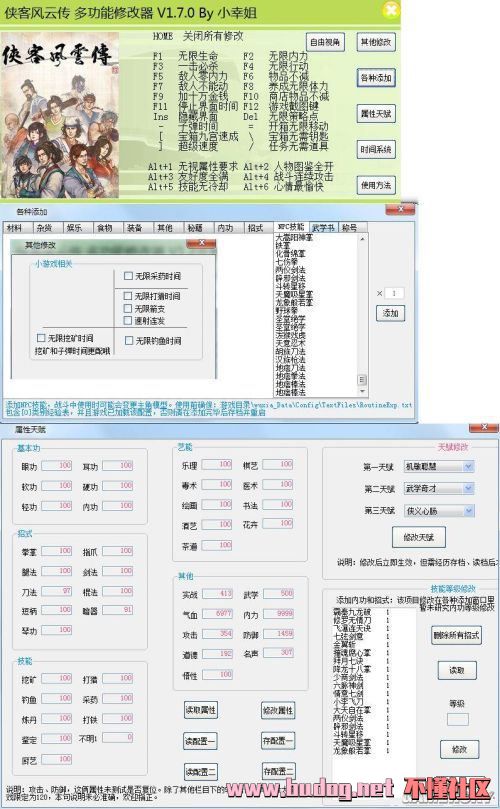Switch to the 招式 tab
Image resolution: width=500 pixels, height=809 pixels.
click(x=259, y=228)
